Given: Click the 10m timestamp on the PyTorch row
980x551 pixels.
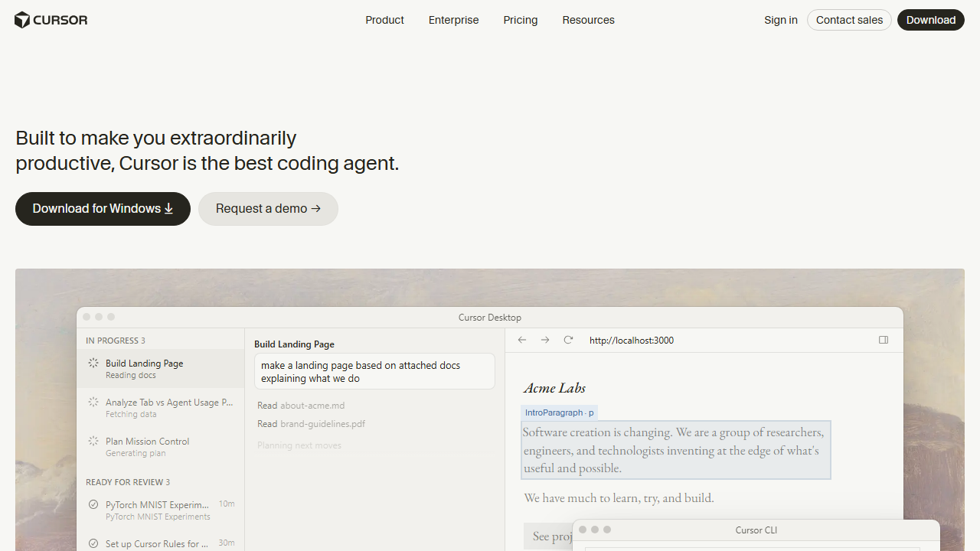Looking at the screenshot, I should (x=227, y=504).
